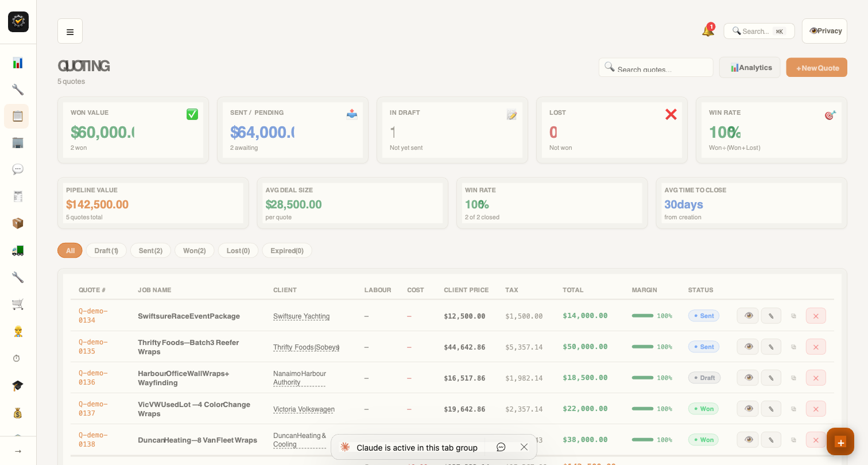Open Victoria Volkswagen client link
Screen dimensions: 868x465
(x=304, y=409)
